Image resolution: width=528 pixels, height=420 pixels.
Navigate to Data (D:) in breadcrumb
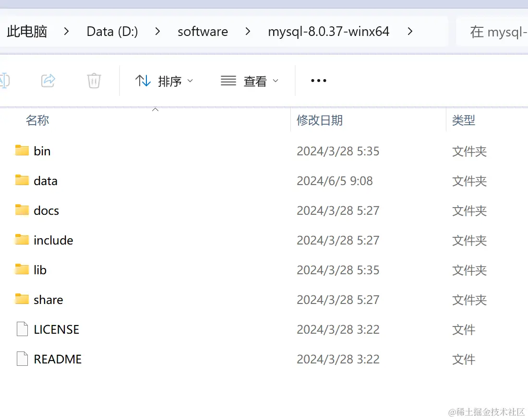click(x=112, y=31)
